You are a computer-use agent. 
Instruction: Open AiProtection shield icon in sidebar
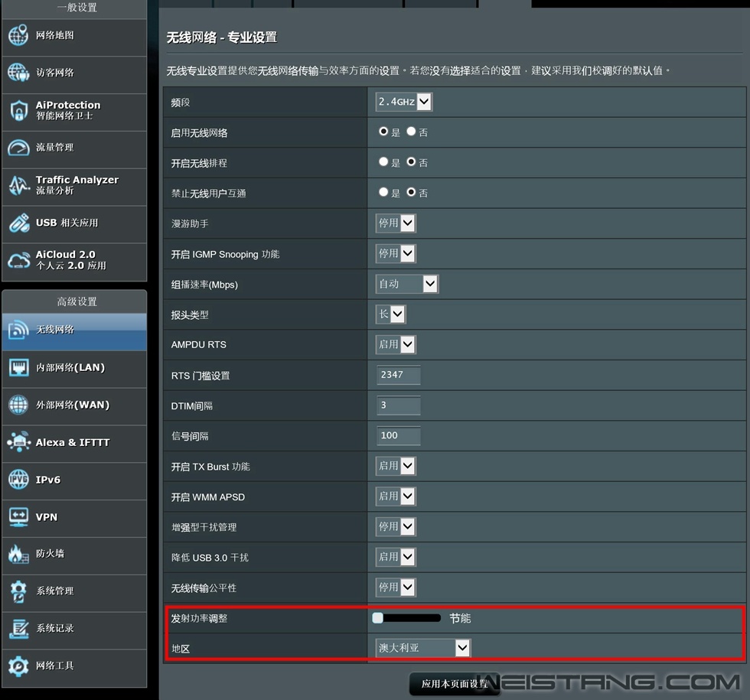click(18, 110)
